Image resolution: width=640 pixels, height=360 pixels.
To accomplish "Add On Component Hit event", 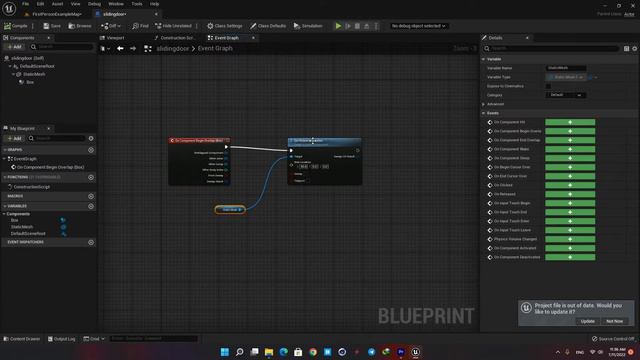I will pyautogui.click(x=570, y=122).
